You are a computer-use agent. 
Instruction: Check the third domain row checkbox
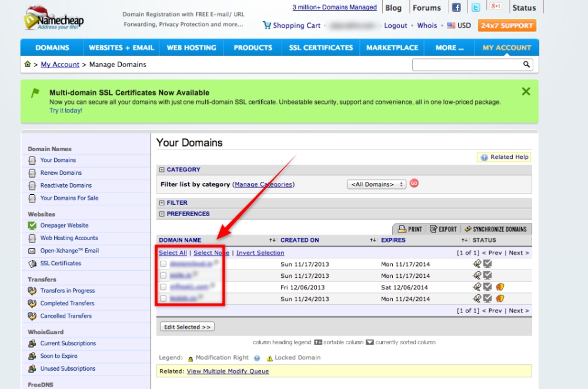[x=163, y=287]
